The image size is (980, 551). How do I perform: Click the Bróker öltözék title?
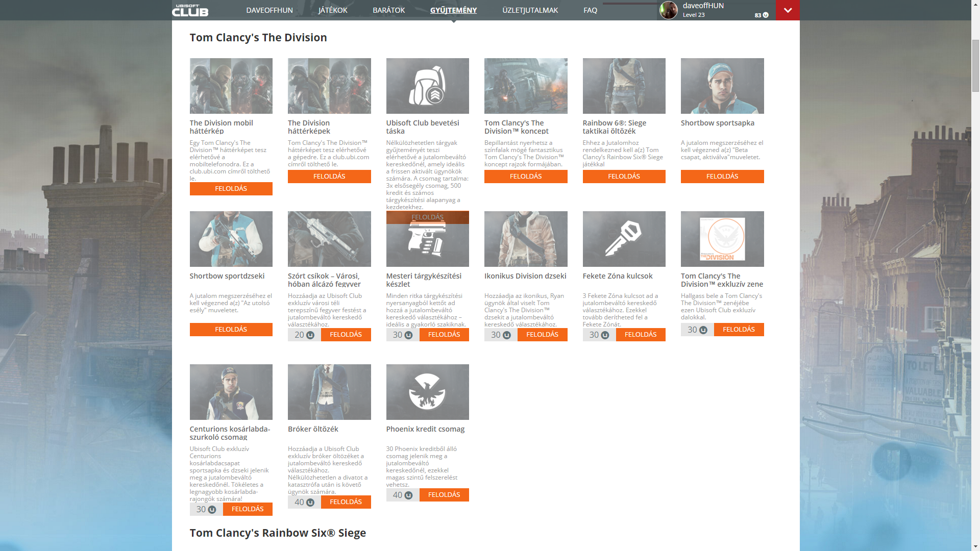coord(313,429)
